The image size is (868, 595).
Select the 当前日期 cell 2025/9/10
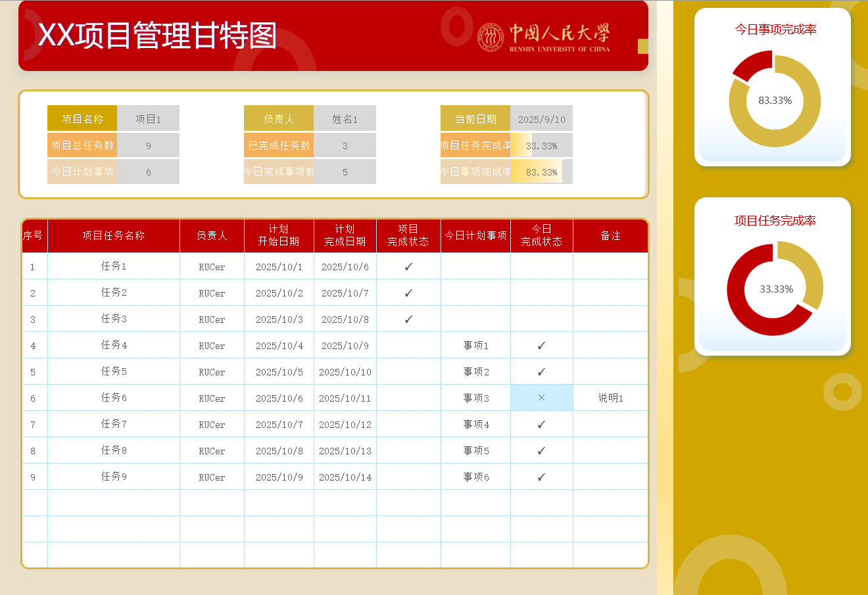[x=541, y=119]
